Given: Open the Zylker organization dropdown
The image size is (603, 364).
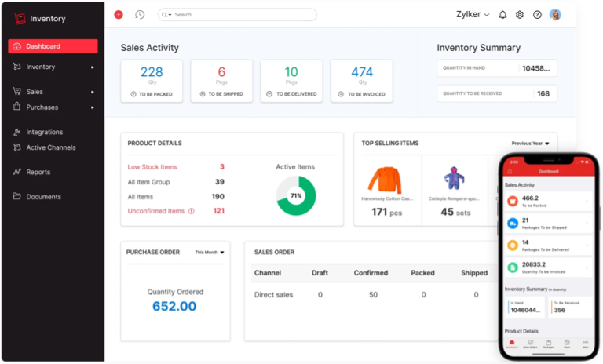Looking at the screenshot, I should (x=473, y=15).
